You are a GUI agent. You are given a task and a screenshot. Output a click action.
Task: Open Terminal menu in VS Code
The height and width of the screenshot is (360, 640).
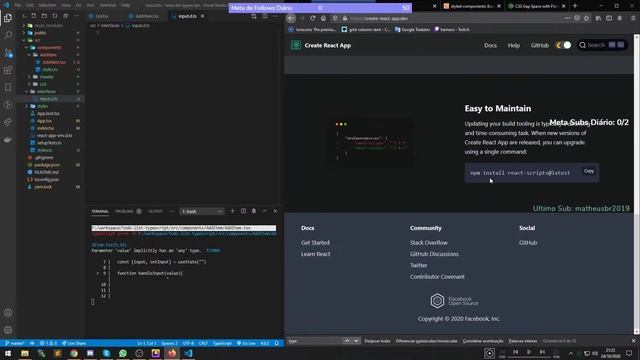pos(108,5)
